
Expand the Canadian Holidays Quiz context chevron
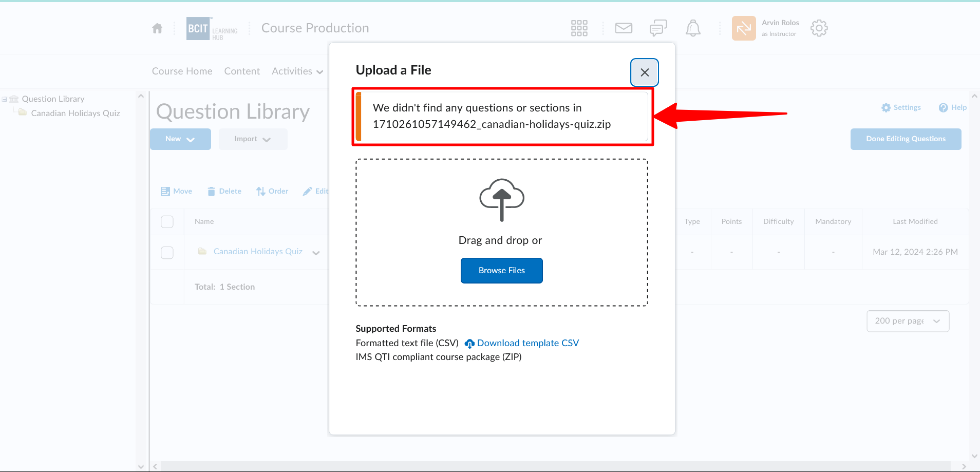[x=316, y=252]
